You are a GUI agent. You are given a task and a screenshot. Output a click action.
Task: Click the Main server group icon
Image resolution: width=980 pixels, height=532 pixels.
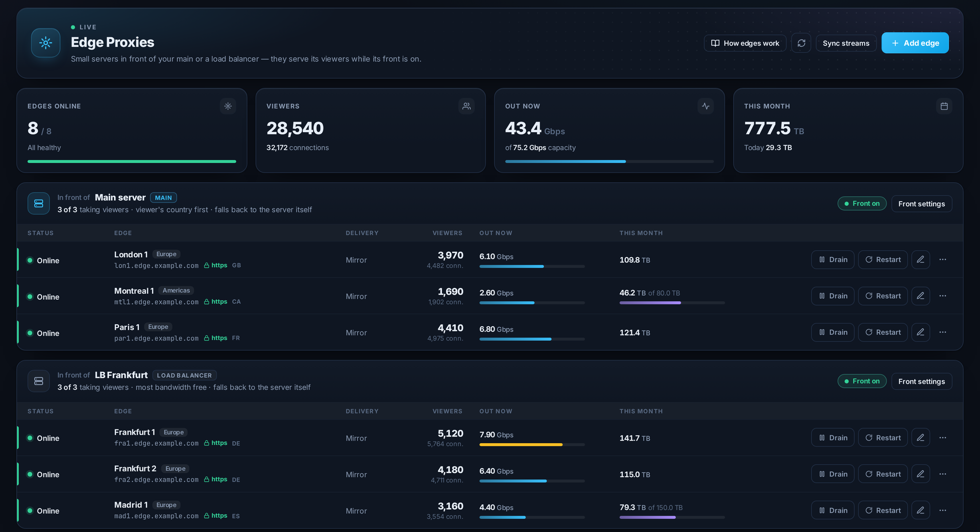(39, 203)
